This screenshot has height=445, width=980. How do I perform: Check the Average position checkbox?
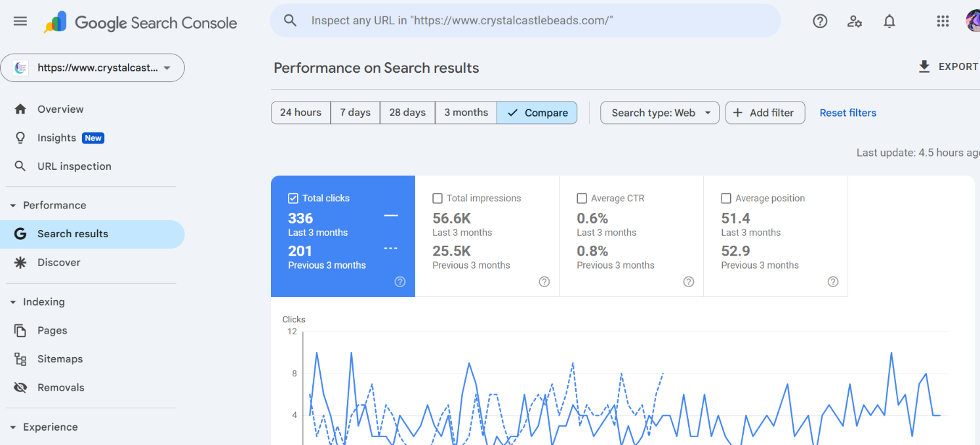tap(726, 198)
